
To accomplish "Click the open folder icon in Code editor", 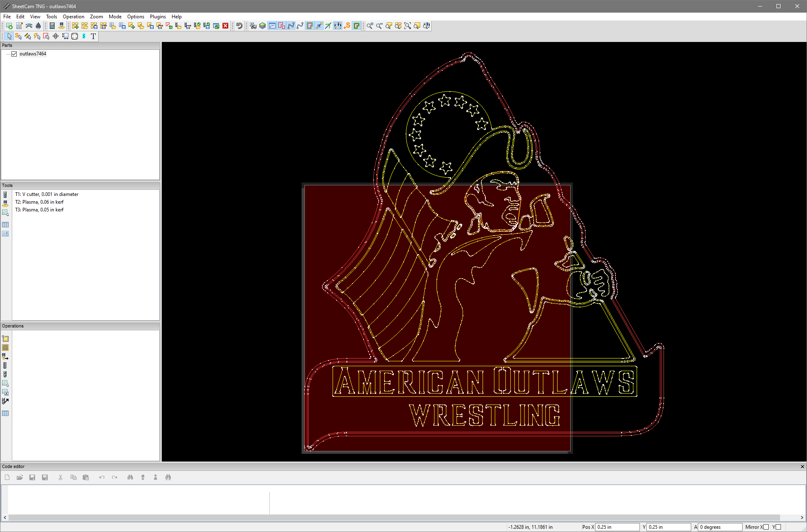I will coord(20,477).
